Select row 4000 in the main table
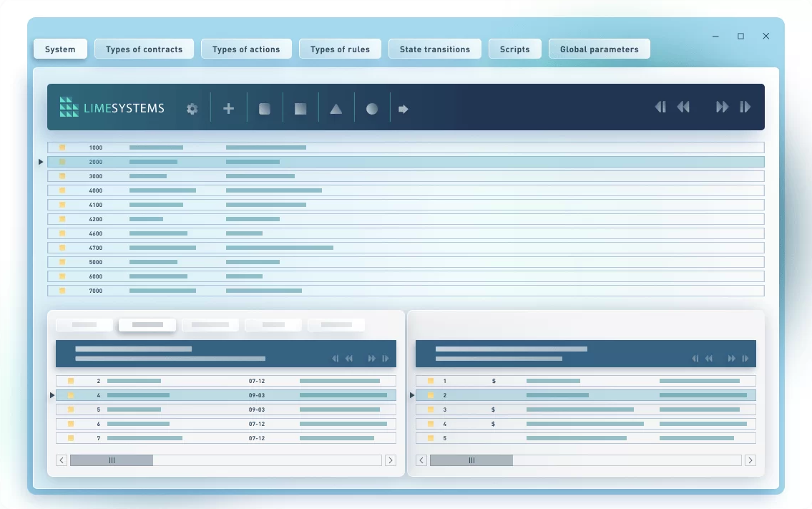 click(x=406, y=190)
